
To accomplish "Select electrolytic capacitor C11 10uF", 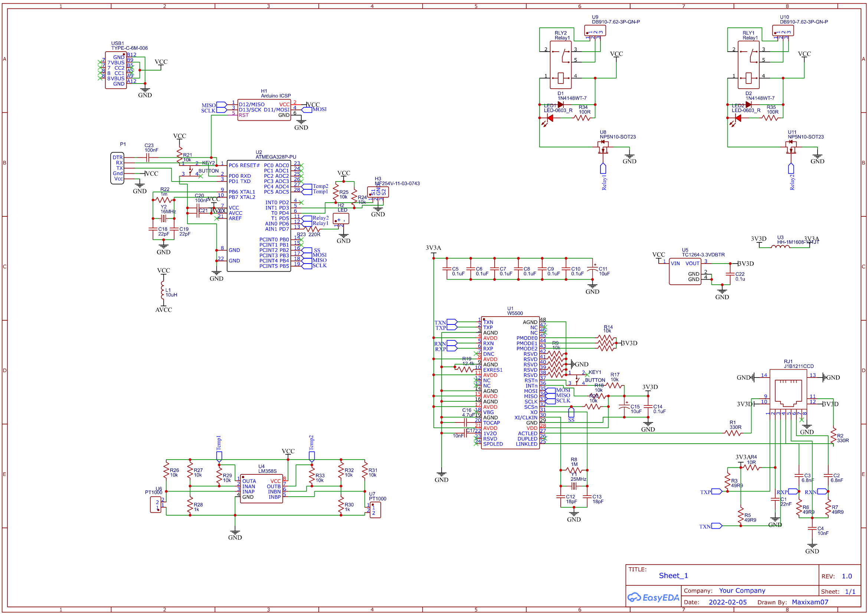I will point(592,269).
